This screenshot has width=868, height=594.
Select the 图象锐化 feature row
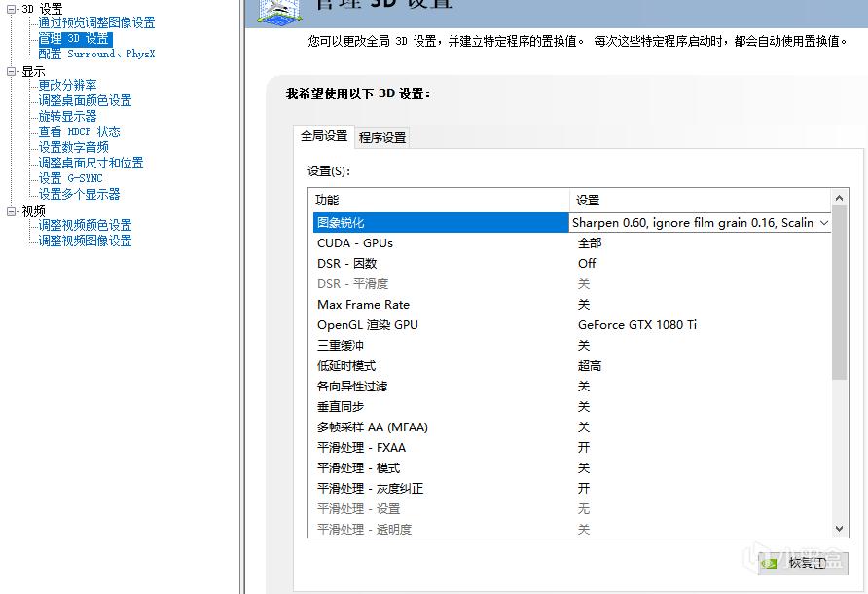[441, 223]
